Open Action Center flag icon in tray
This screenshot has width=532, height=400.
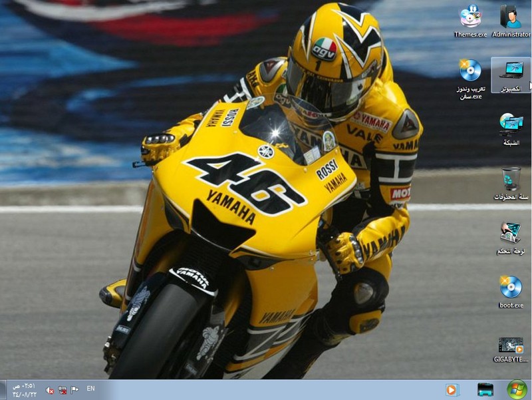(74, 389)
